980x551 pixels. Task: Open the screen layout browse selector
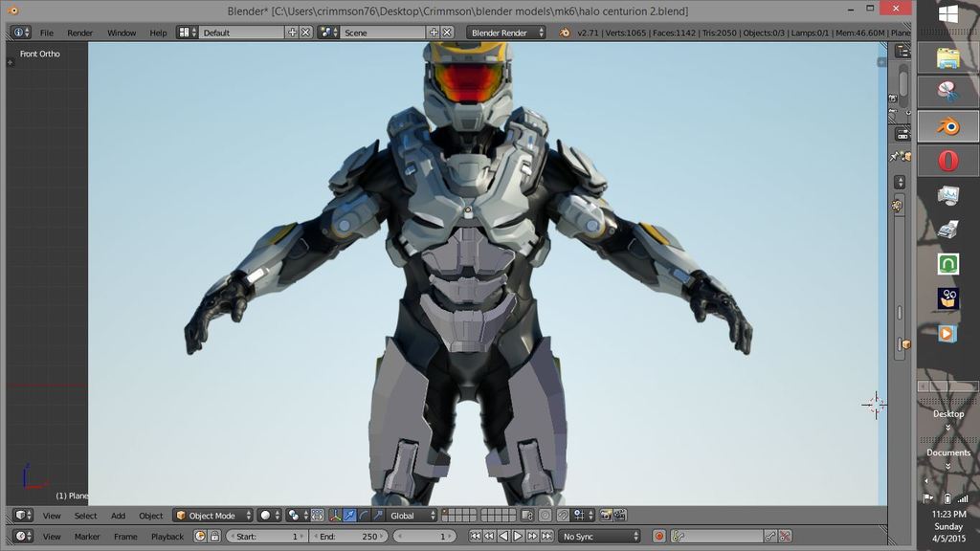click(x=187, y=33)
